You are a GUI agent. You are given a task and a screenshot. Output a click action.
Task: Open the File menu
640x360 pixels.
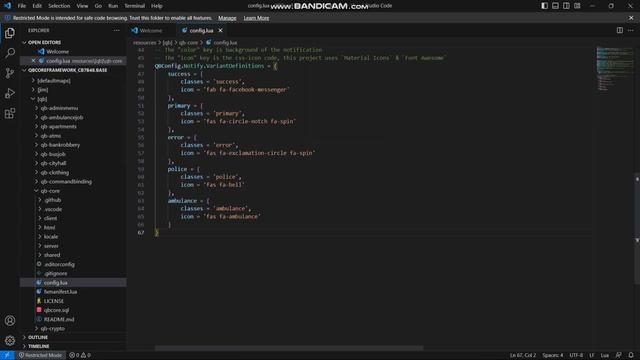pos(22,6)
